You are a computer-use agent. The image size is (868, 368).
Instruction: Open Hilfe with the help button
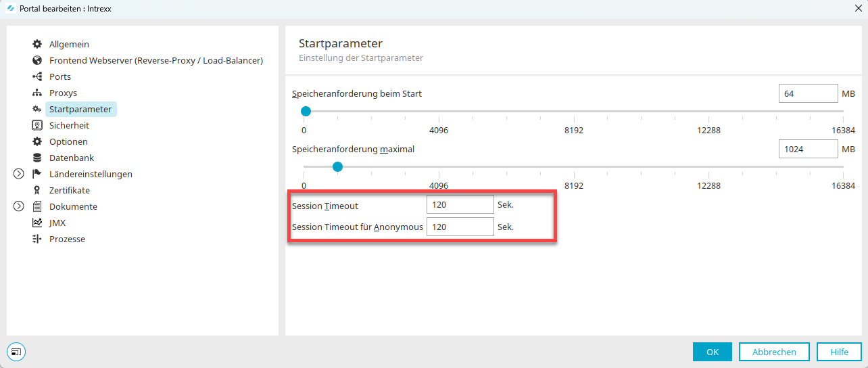[839, 352]
